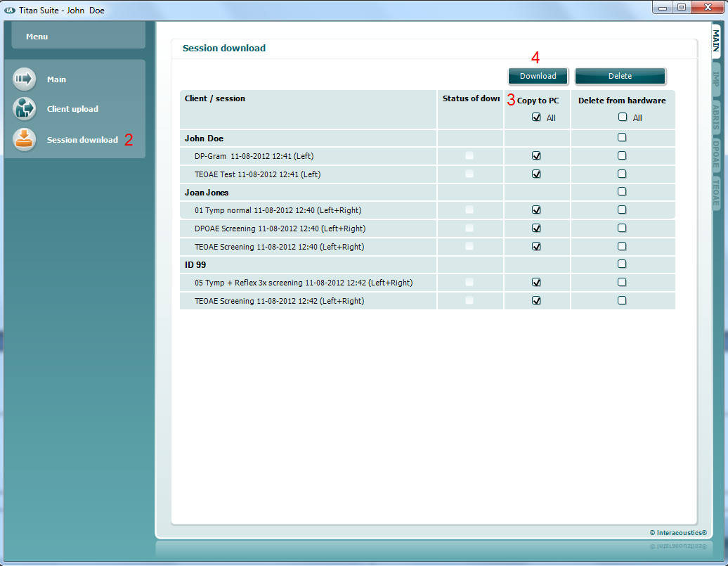Open the Menu panel button
Image resolution: width=728 pixels, height=566 pixels.
[x=78, y=36]
